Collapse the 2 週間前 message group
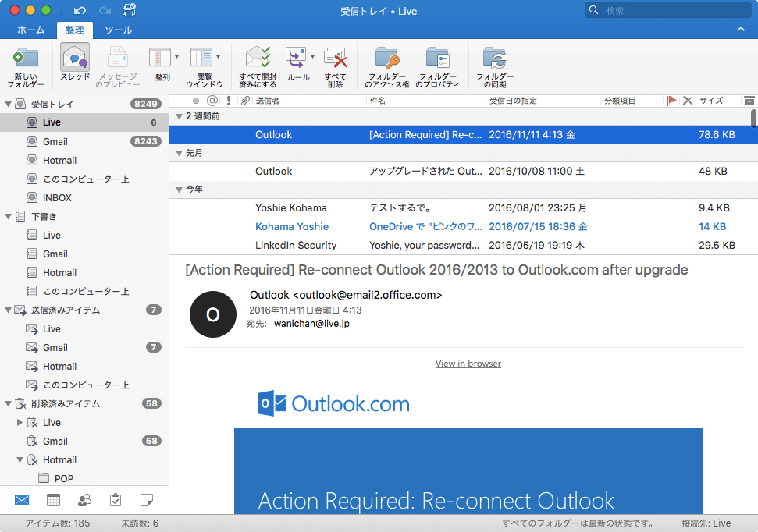The image size is (758, 532). pos(179,116)
